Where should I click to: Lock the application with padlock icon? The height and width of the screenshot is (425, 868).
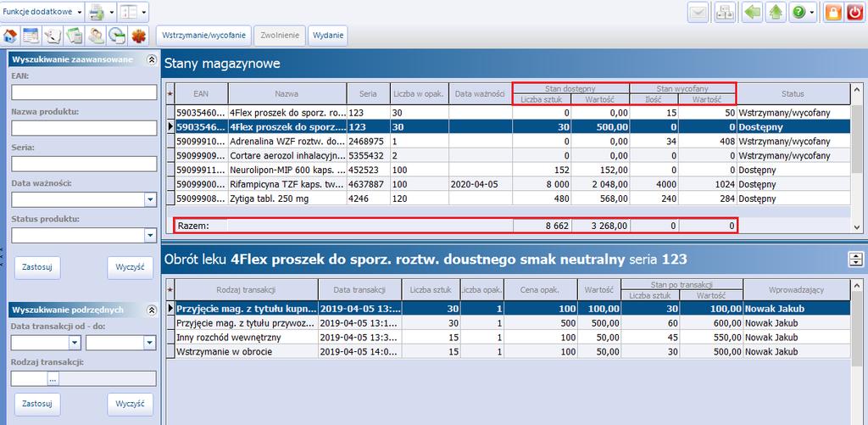tap(833, 13)
